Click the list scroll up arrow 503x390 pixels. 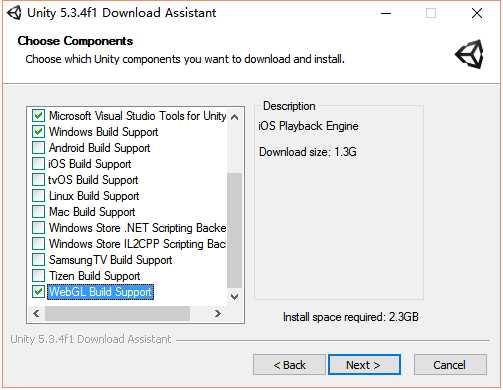pyautogui.click(x=234, y=117)
